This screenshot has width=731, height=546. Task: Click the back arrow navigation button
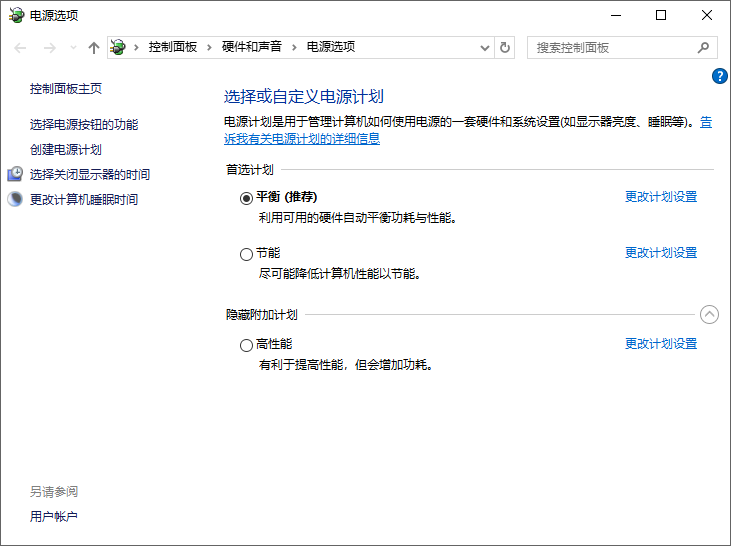(21, 47)
